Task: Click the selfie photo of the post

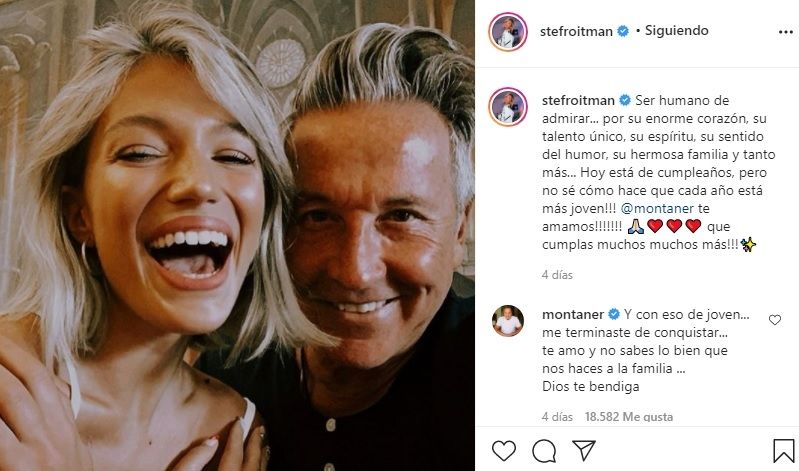Action: (x=237, y=235)
